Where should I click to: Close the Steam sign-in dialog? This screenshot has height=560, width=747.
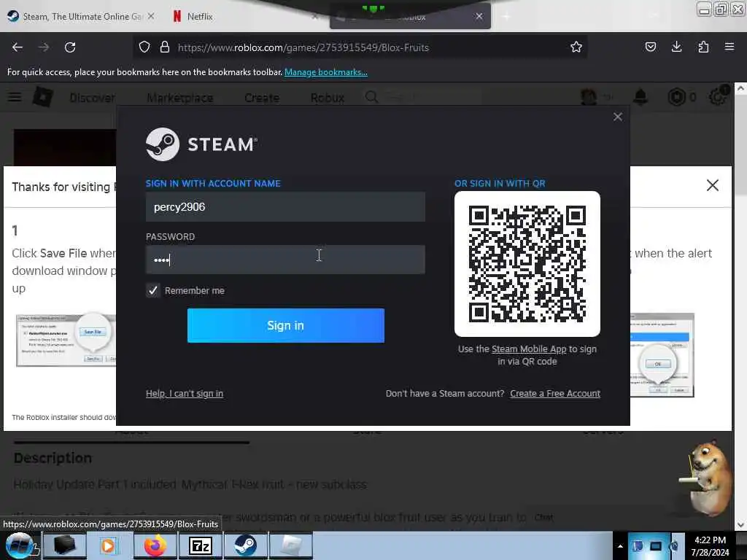pyautogui.click(x=618, y=117)
